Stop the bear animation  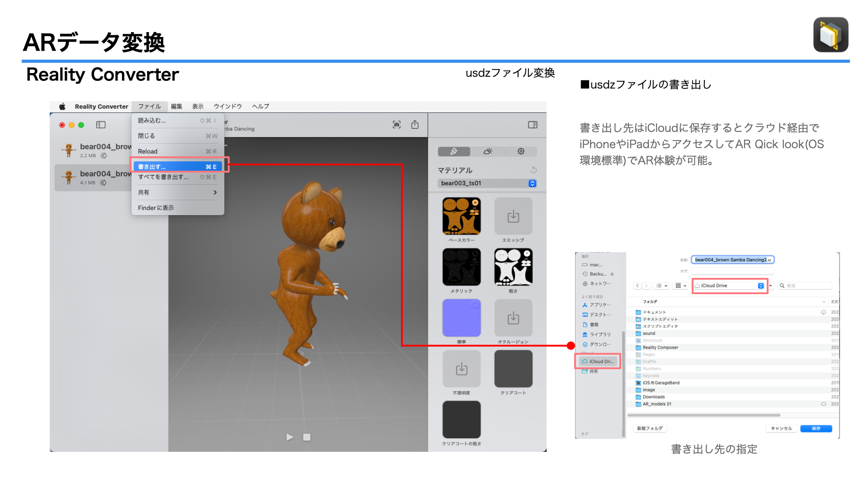pos(307,437)
